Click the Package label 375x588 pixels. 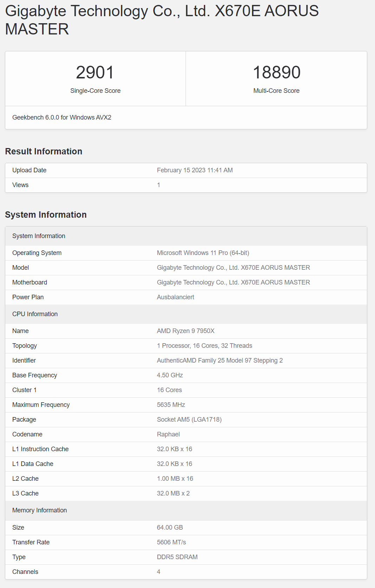24,420
